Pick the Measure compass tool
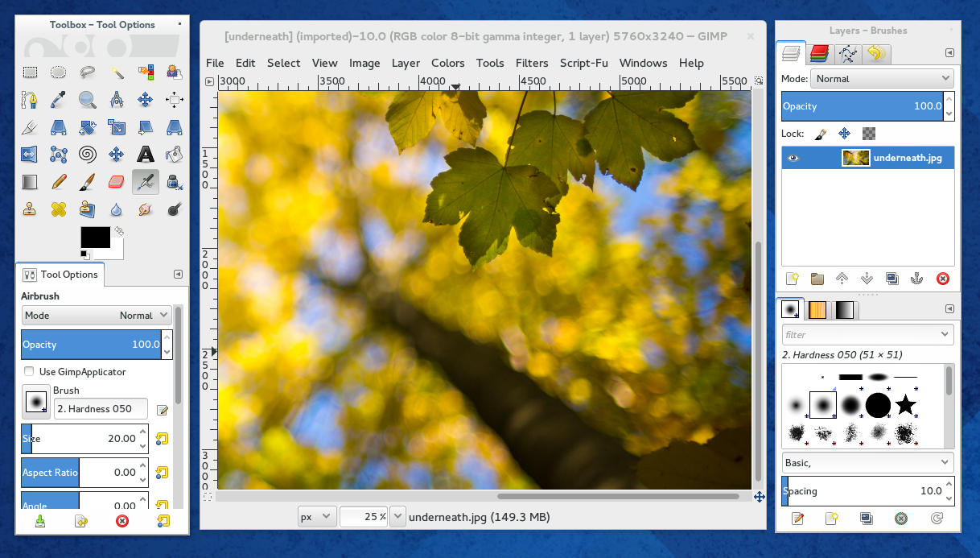Viewport: 980px width, 558px height. click(x=117, y=100)
